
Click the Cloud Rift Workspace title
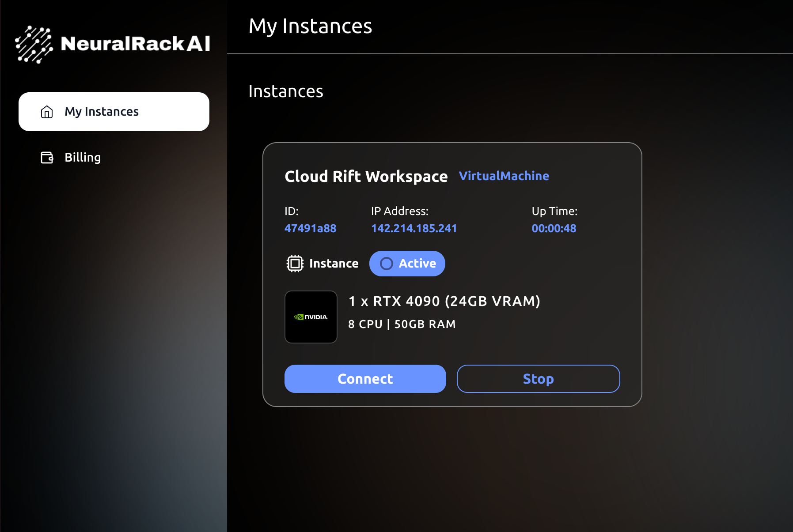(x=366, y=177)
